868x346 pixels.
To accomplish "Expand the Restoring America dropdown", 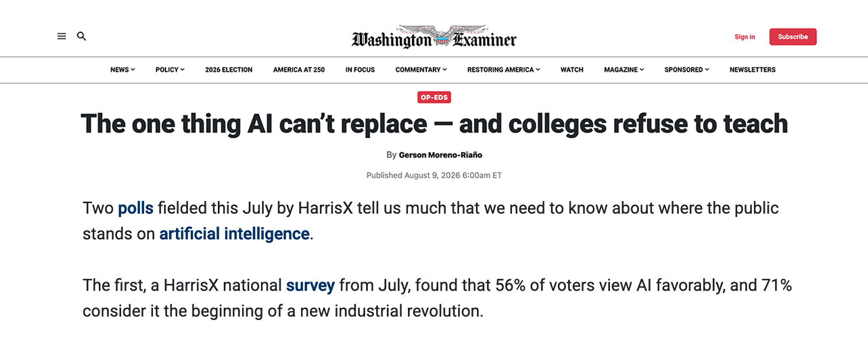I will pos(504,70).
